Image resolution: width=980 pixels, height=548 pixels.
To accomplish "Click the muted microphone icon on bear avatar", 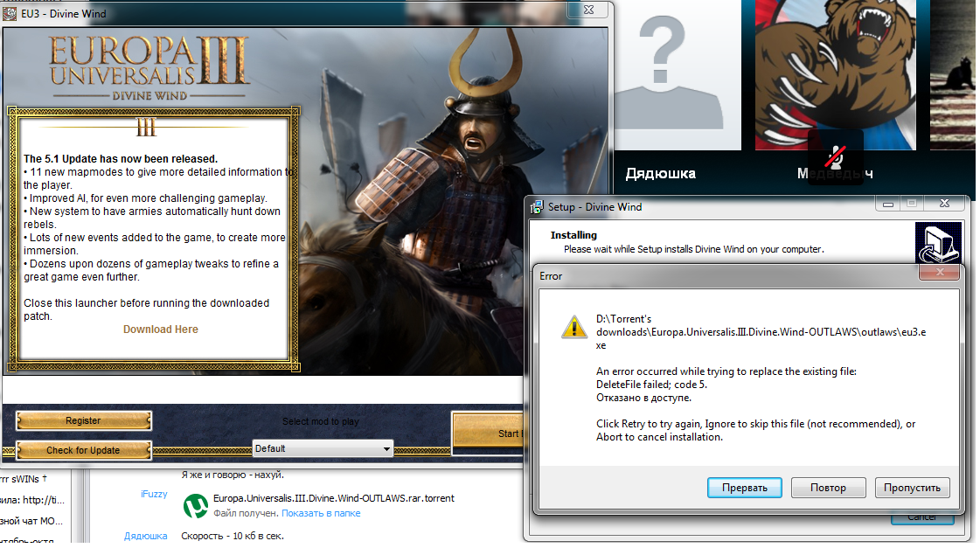I will (x=835, y=156).
